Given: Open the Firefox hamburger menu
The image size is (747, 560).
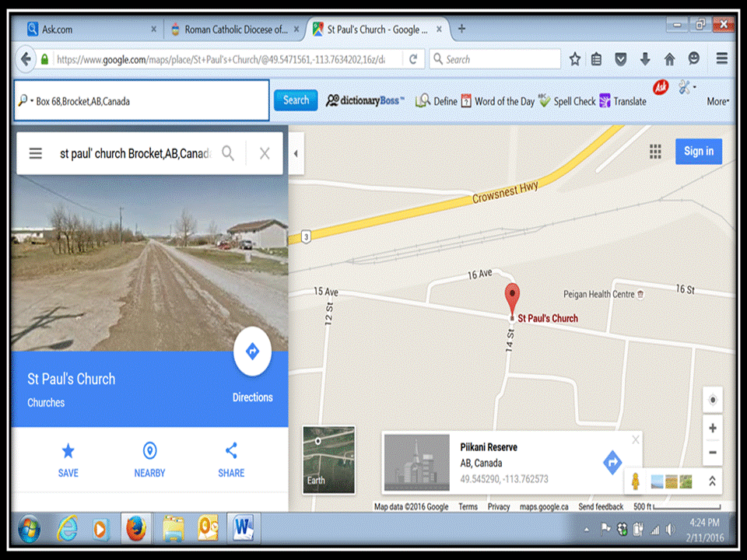Looking at the screenshot, I should [722, 58].
